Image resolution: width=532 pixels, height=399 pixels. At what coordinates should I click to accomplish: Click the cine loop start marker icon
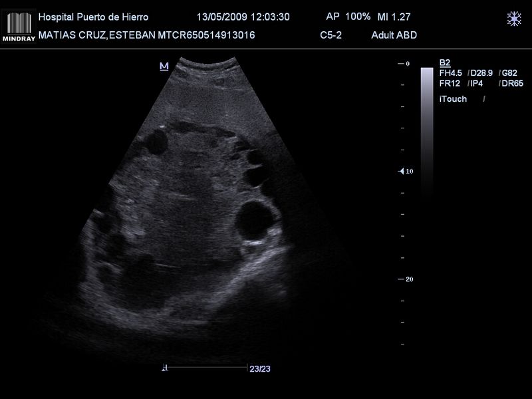165,368
